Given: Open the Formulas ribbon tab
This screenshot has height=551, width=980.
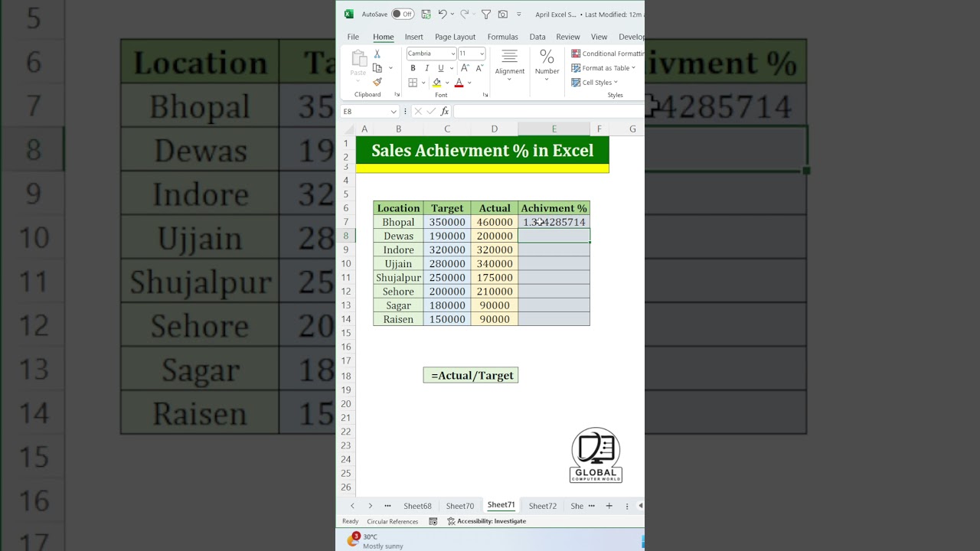Looking at the screenshot, I should [502, 37].
